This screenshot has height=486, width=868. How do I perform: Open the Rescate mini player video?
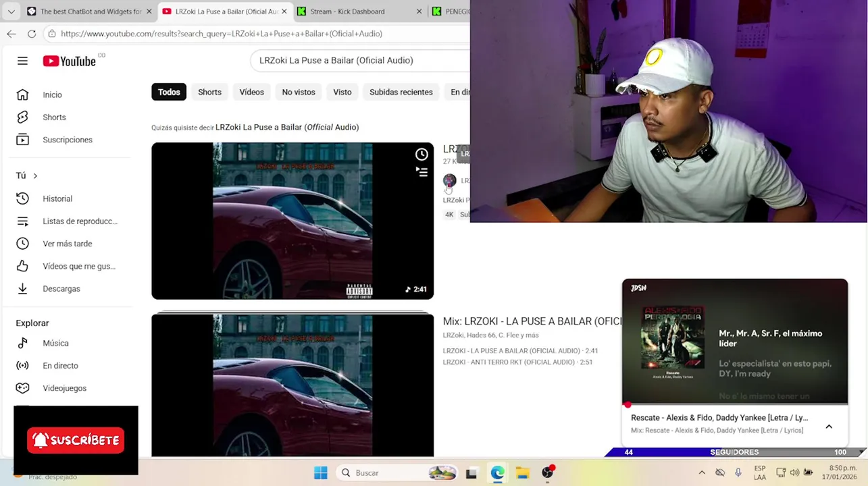pyautogui.click(x=735, y=341)
